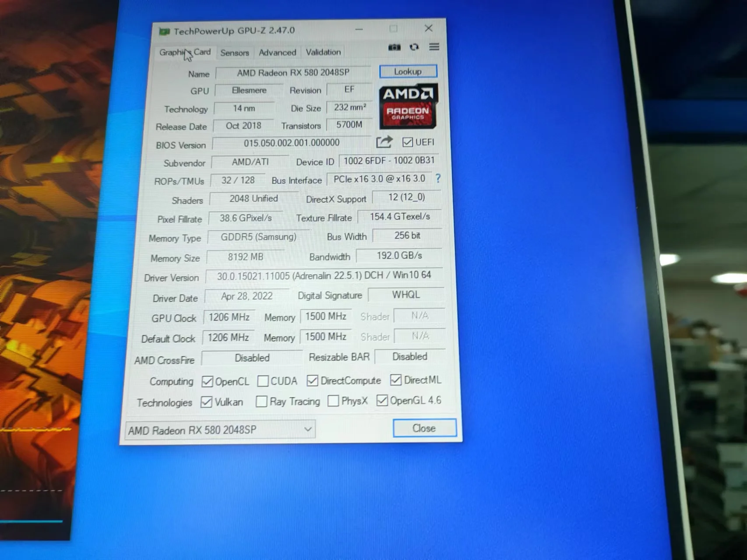Switch to the Advanced tab

point(277,52)
